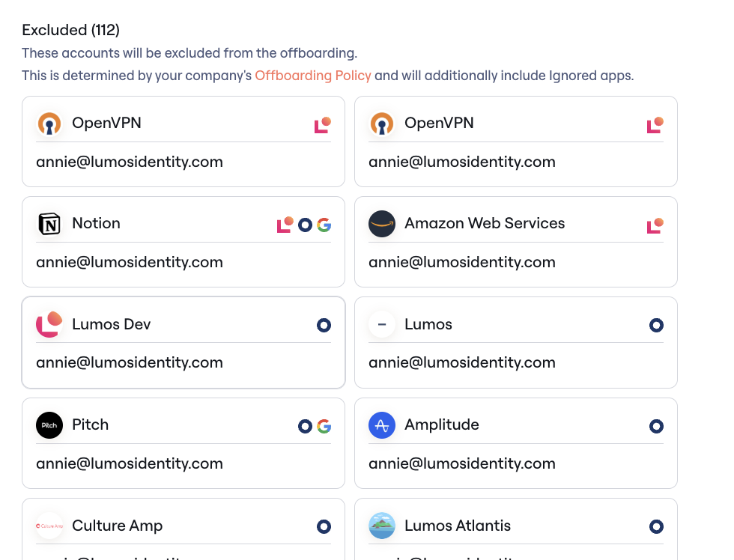Click the Lumos source icon on Notion card

[285, 225]
